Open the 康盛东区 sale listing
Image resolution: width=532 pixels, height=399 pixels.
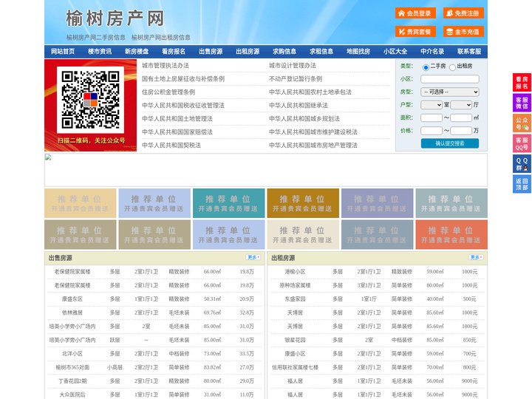click(72, 299)
